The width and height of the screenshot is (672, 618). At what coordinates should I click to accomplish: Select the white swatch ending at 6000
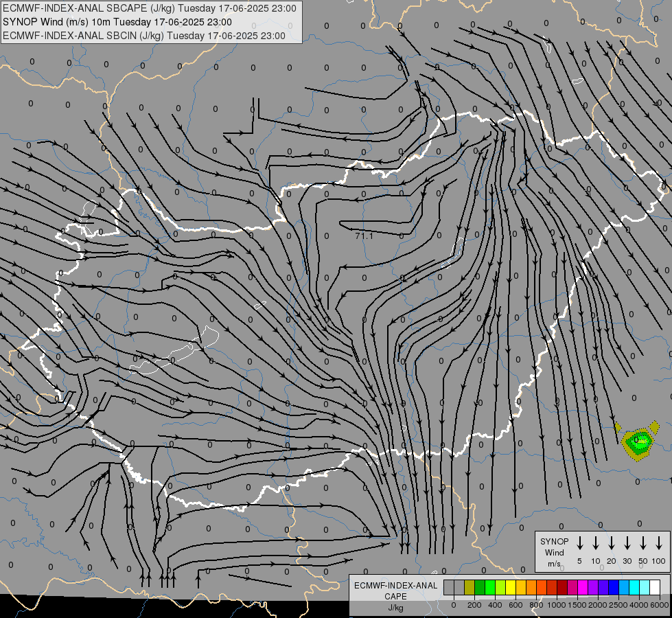click(654, 587)
